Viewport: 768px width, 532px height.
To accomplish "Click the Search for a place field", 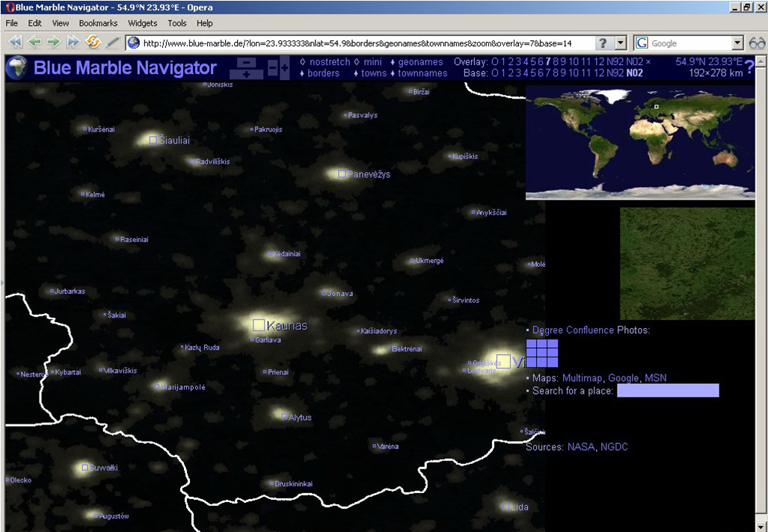I will click(x=667, y=391).
